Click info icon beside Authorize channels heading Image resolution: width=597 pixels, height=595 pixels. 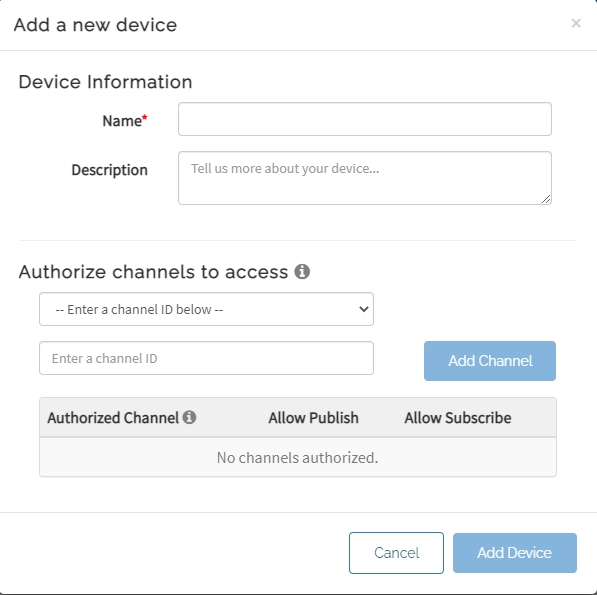pos(302,271)
